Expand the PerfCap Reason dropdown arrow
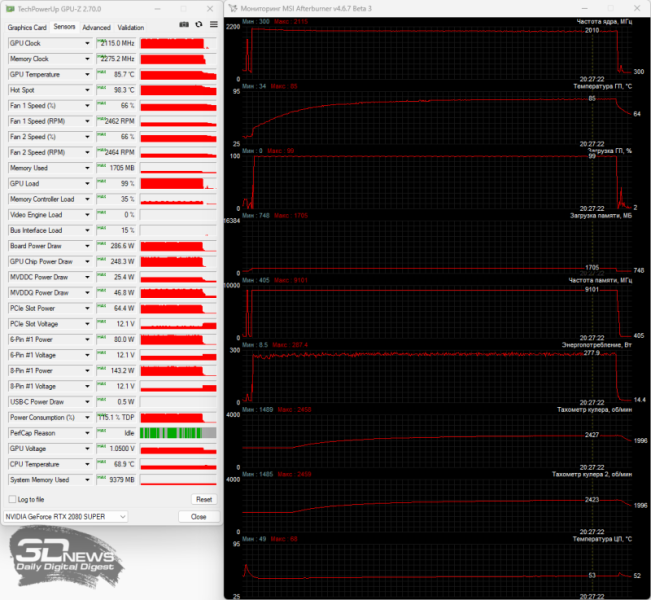651x600 pixels. [87, 433]
